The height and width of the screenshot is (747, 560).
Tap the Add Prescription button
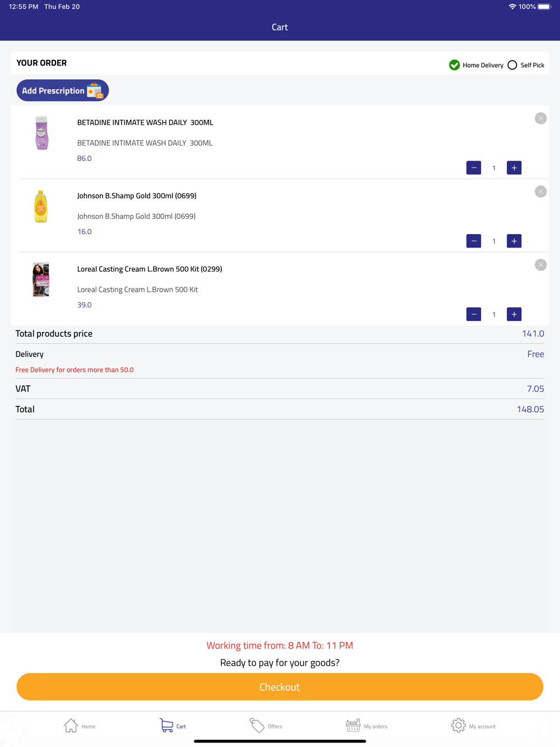[x=62, y=91]
